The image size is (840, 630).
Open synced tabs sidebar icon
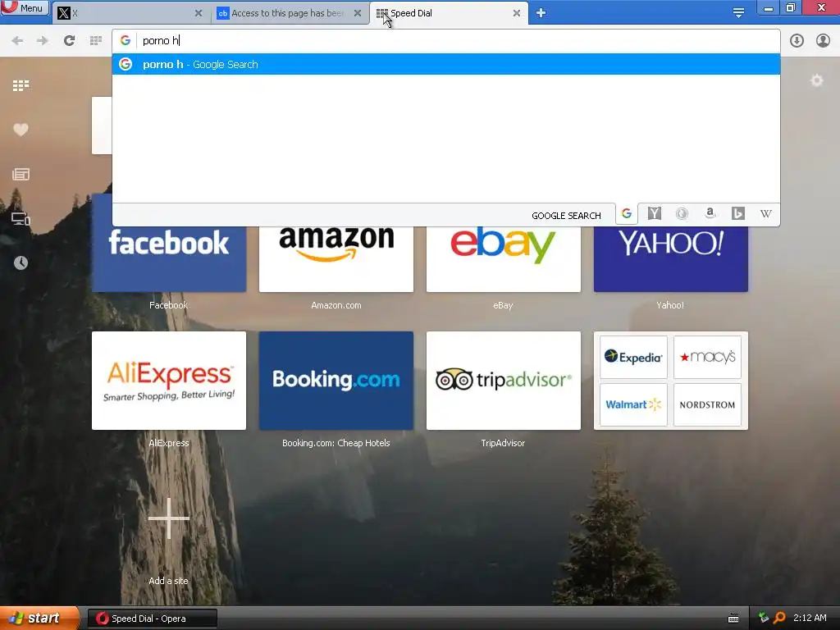(x=21, y=218)
